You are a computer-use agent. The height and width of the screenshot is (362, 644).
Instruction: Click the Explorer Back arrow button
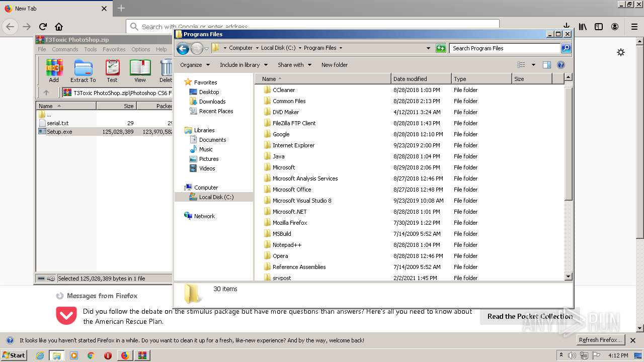[x=183, y=48]
